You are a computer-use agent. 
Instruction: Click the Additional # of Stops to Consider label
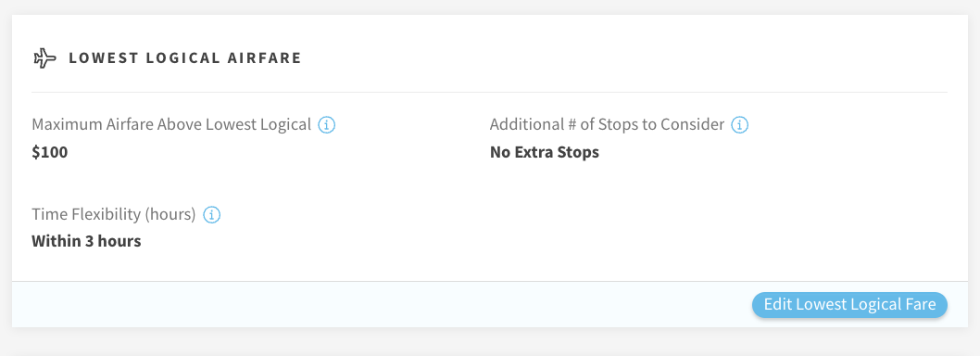(x=607, y=124)
